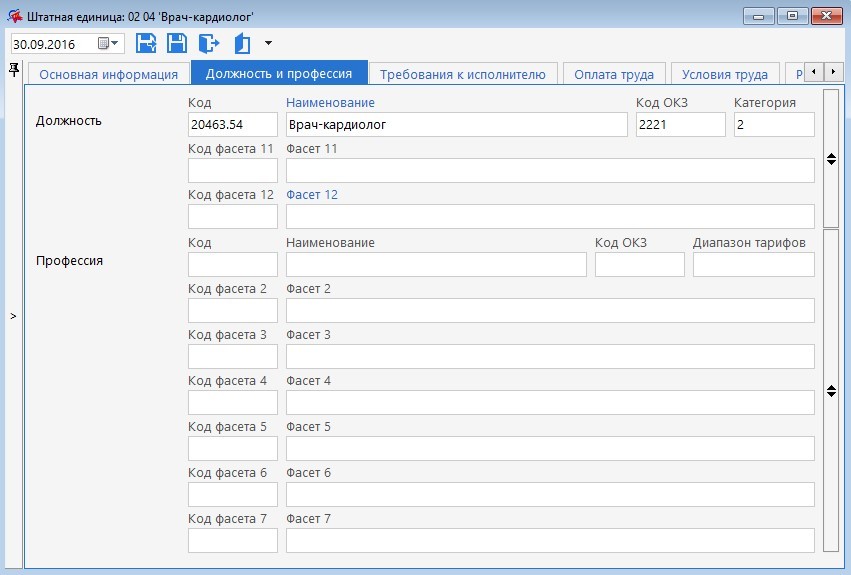Click the exit door arrow icon
This screenshot has width=851, height=575.
point(209,43)
